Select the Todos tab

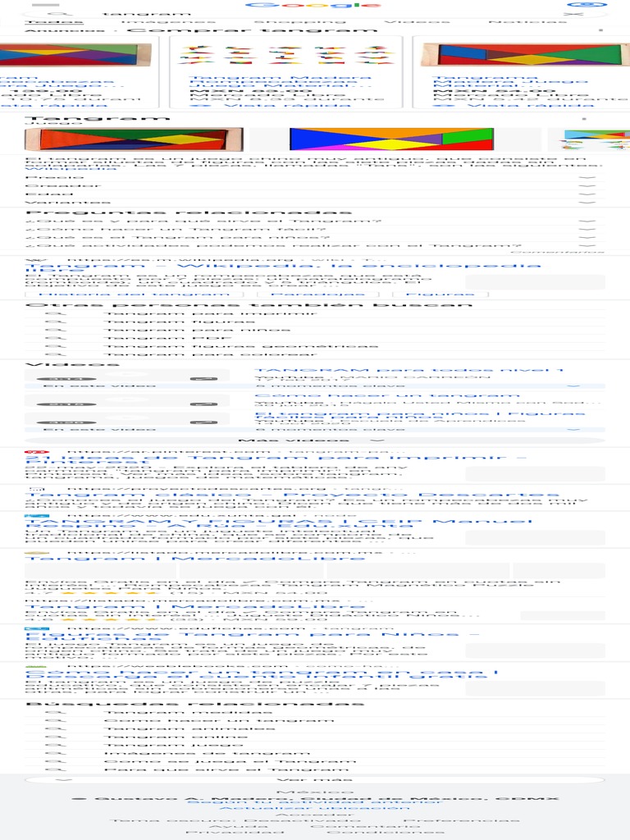tap(54, 22)
